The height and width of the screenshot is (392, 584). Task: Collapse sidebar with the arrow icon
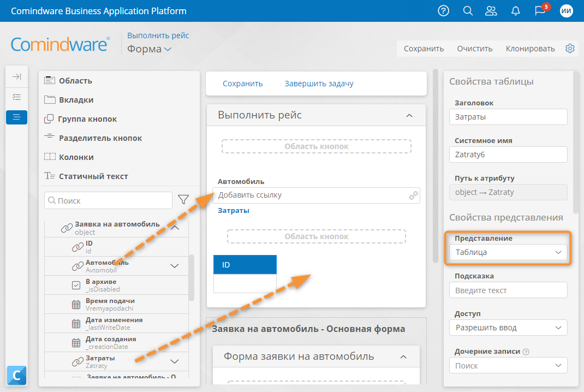tap(16, 77)
